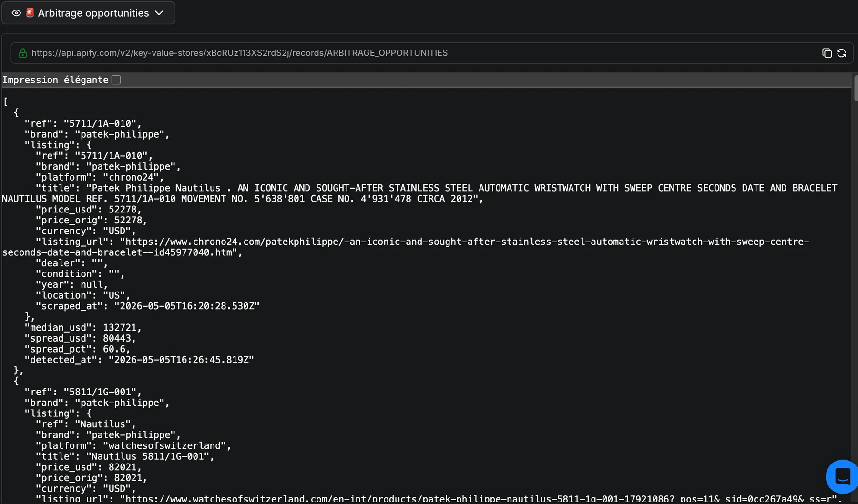Select the "spread_pct": 60.6 value
This screenshot has width=858, height=504.
click(x=114, y=349)
